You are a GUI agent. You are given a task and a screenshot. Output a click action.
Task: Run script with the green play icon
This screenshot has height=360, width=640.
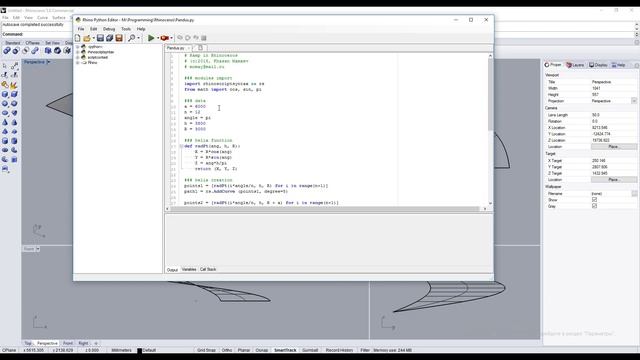[x=151, y=38]
